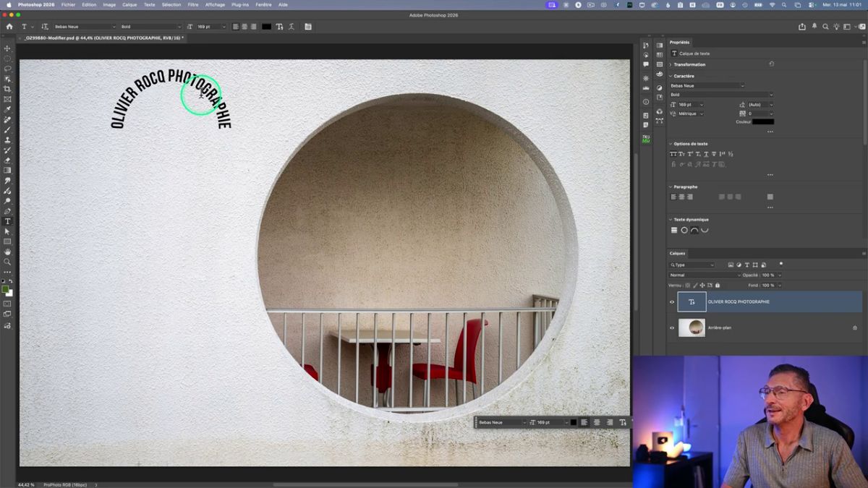Collapse the Texte dynamique section
This screenshot has width=868, height=488.
[x=671, y=220]
